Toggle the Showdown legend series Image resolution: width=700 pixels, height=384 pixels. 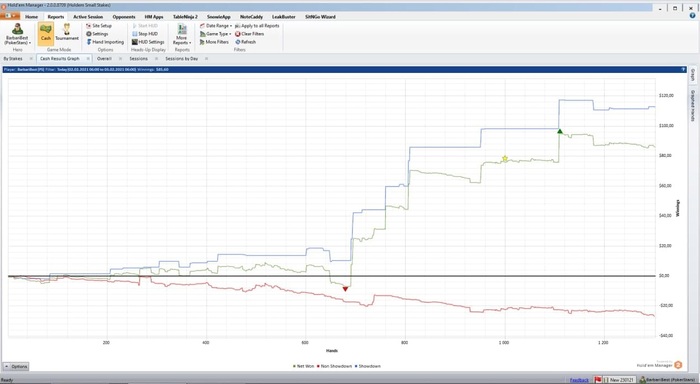[x=368, y=366]
